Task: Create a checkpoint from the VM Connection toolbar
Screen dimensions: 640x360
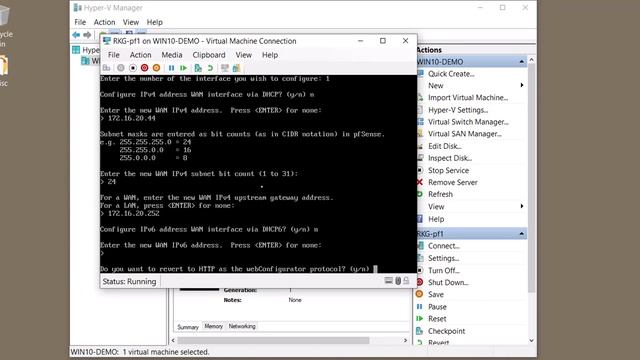Action: point(198,68)
